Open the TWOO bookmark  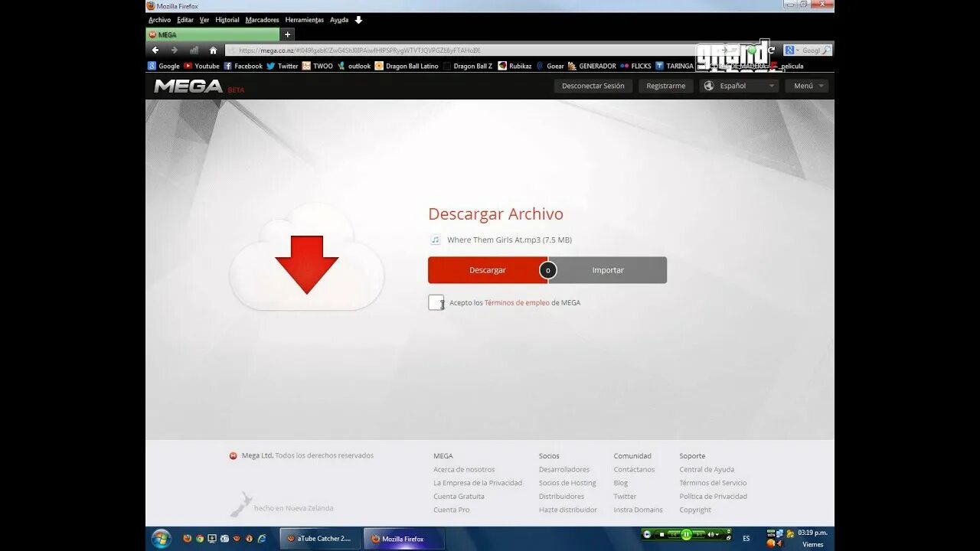point(318,66)
